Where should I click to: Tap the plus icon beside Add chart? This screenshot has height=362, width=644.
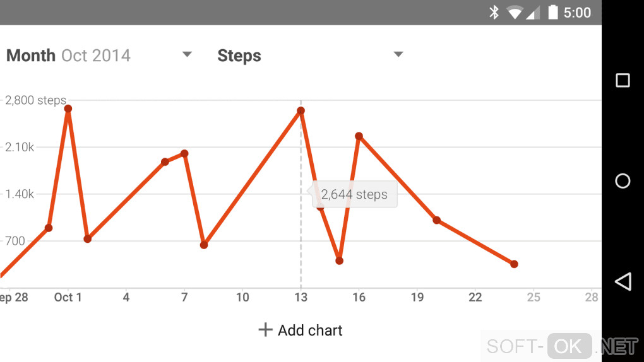pos(265,330)
